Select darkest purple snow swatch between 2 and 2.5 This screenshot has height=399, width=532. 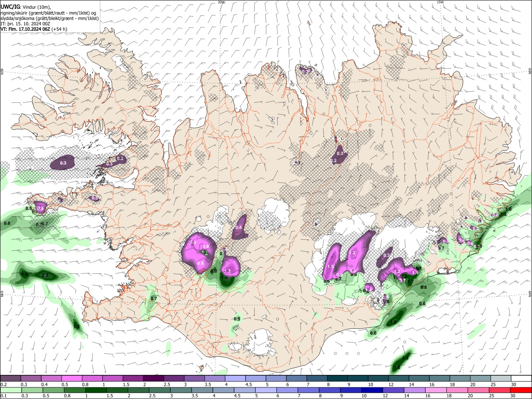(153, 378)
